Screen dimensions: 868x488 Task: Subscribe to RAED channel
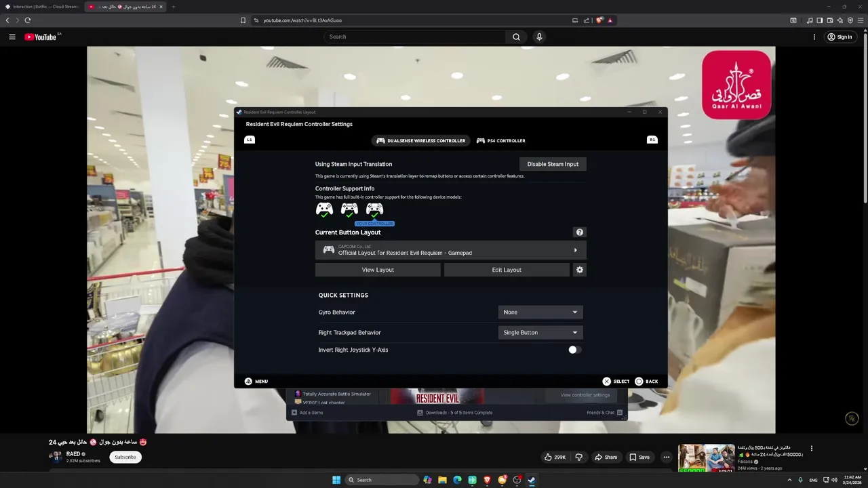[x=125, y=457]
